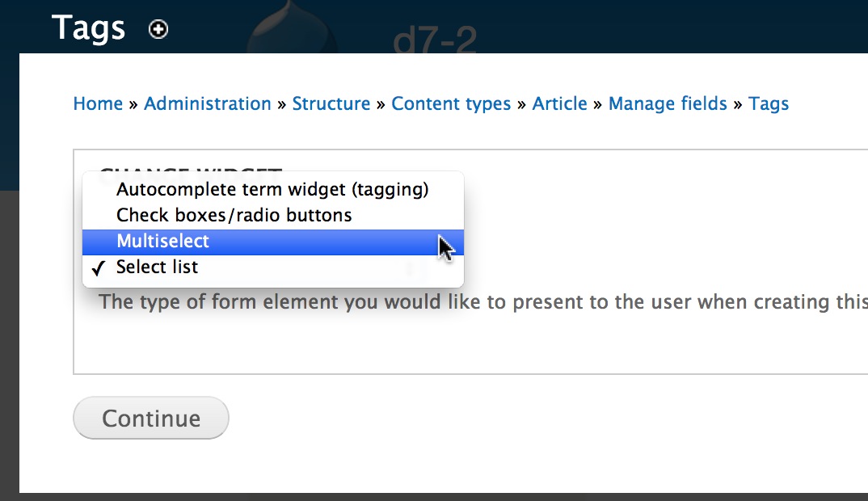Navigate to Structure breadcrumb
The height and width of the screenshot is (501, 868).
(x=331, y=103)
